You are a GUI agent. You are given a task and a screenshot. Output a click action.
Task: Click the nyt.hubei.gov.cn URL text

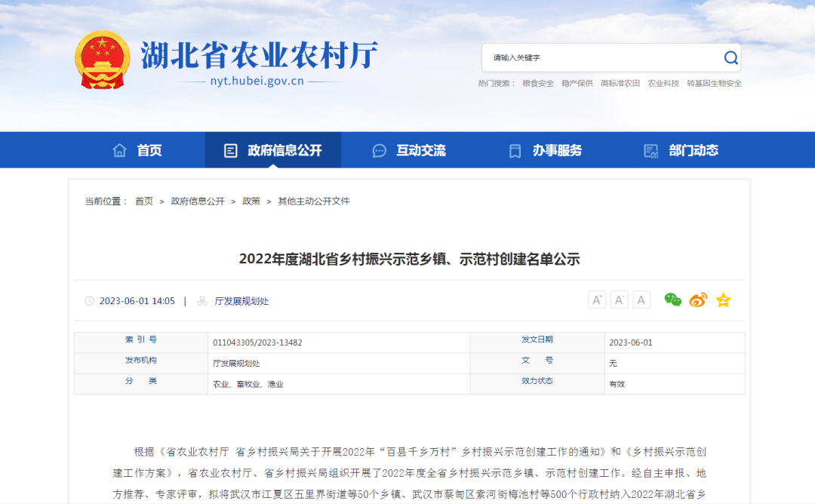[257, 81]
